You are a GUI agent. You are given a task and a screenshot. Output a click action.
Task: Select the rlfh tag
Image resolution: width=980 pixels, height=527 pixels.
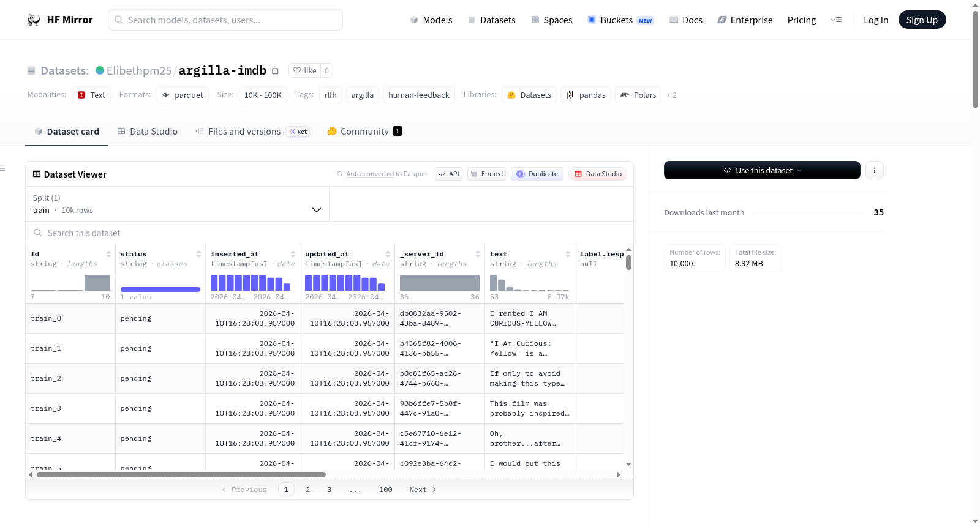click(331, 95)
